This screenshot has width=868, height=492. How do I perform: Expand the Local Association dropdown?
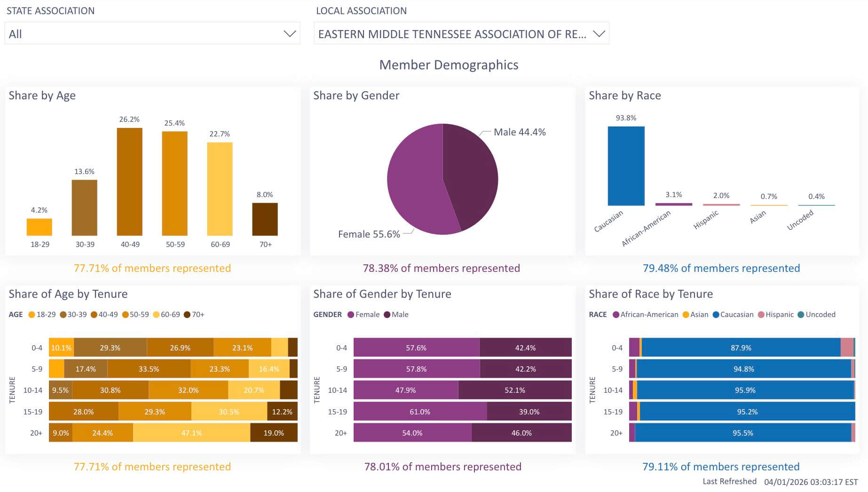(461, 34)
